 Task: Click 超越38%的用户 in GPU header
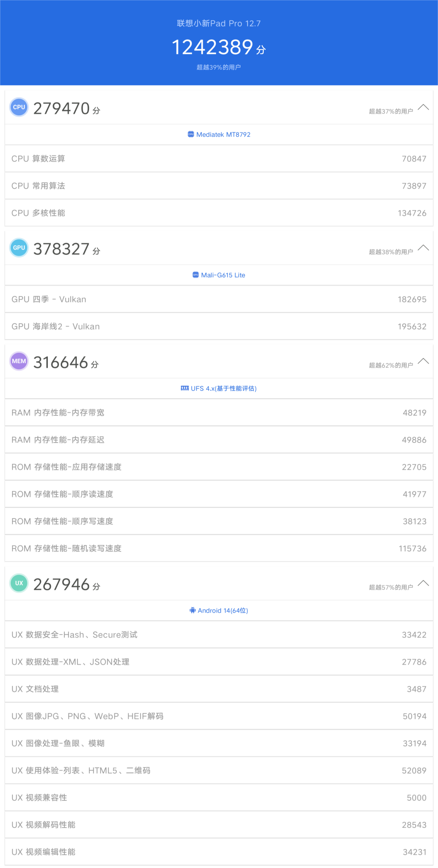pos(391,252)
